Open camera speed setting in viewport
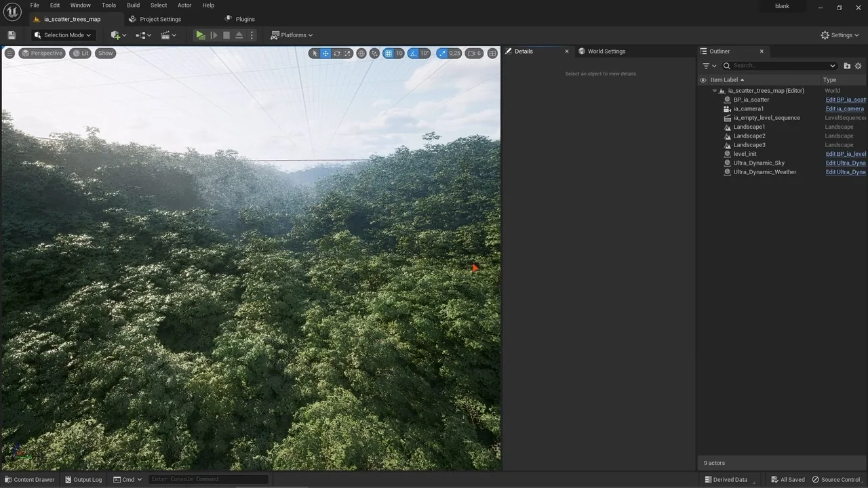The height and width of the screenshot is (488, 868). tap(474, 54)
